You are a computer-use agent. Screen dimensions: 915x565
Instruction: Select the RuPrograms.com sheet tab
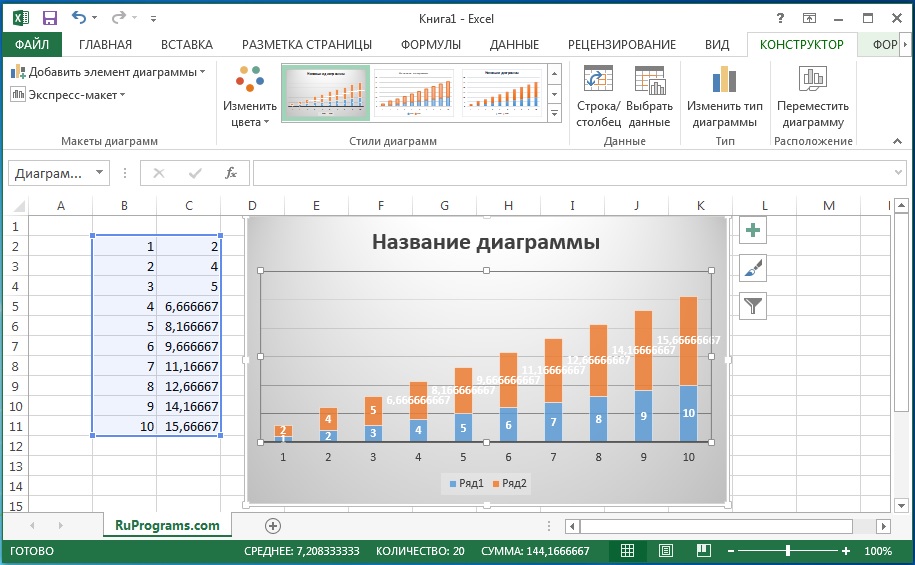(167, 525)
